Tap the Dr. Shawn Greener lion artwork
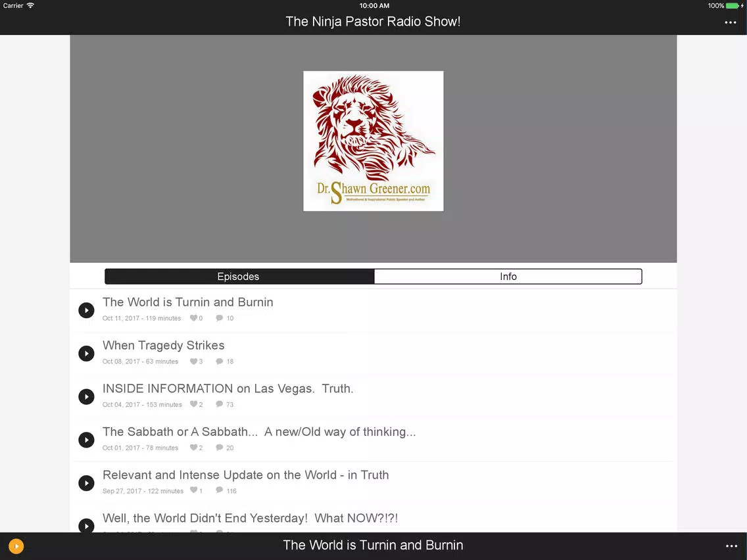The image size is (747, 560). point(373,141)
